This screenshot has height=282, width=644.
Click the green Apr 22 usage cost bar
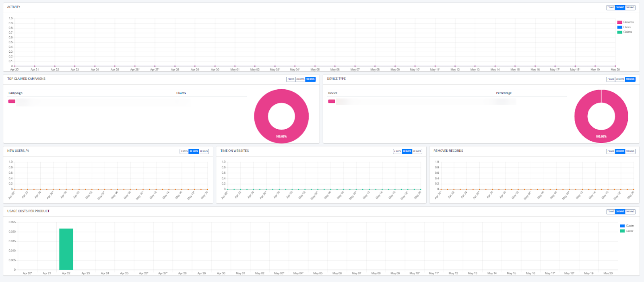click(x=66, y=249)
